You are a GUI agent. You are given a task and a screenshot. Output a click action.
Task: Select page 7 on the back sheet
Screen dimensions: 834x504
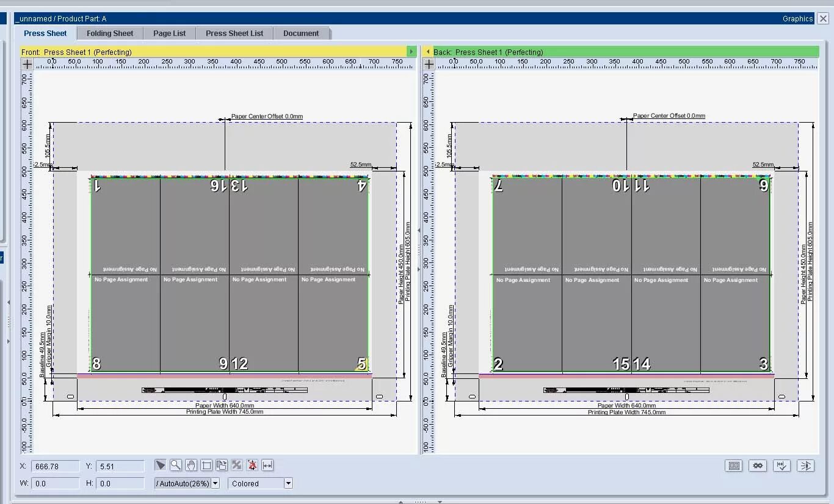click(x=528, y=226)
